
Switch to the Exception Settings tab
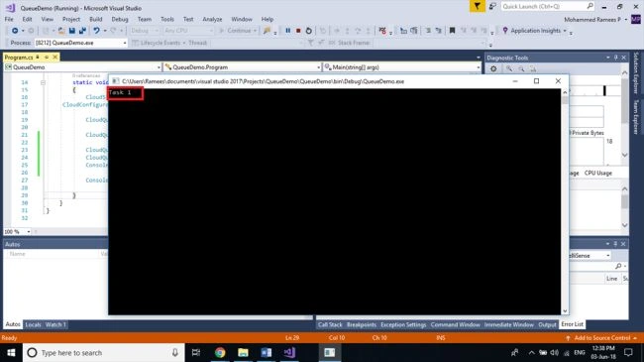pyautogui.click(x=403, y=324)
